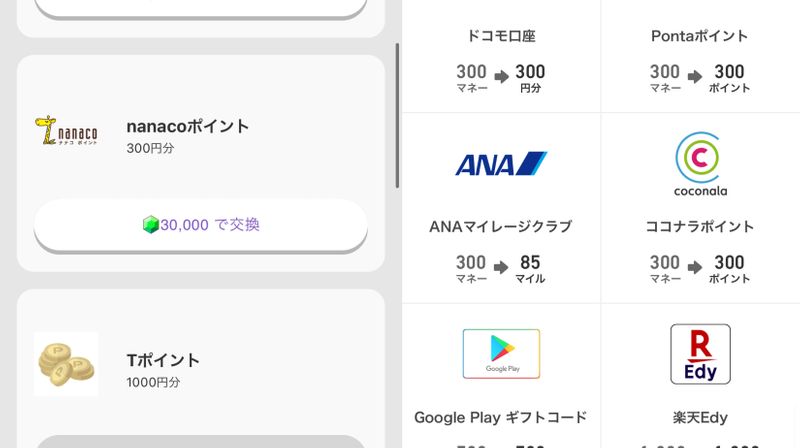Select ANAマイレージクラブ label
The image size is (800, 448).
(501, 227)
